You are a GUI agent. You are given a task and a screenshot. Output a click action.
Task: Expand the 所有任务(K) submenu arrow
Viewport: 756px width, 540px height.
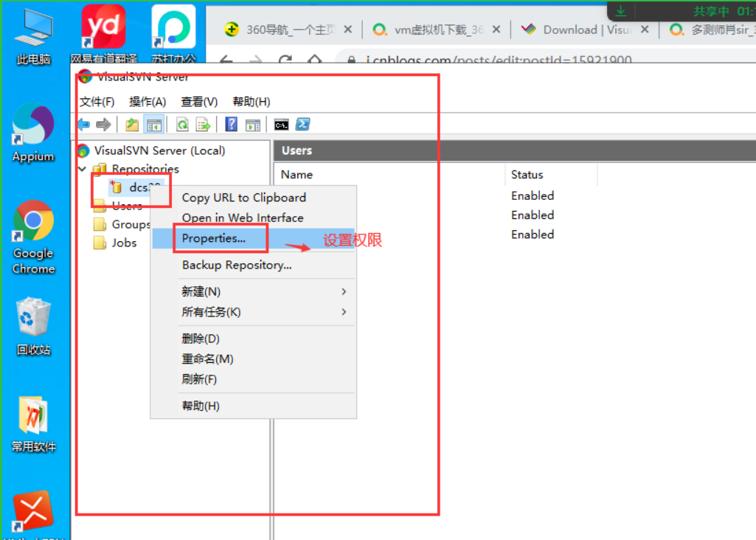[x=344, y=312]
